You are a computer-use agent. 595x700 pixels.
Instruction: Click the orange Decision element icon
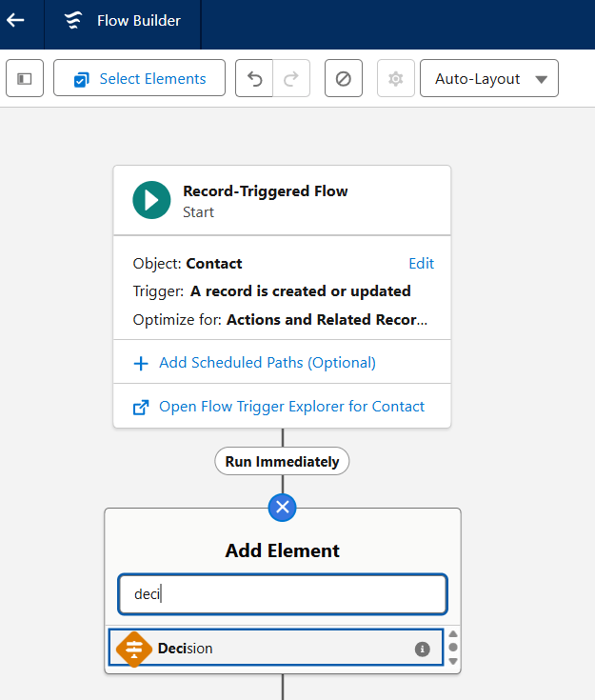[x=133, y=649]
